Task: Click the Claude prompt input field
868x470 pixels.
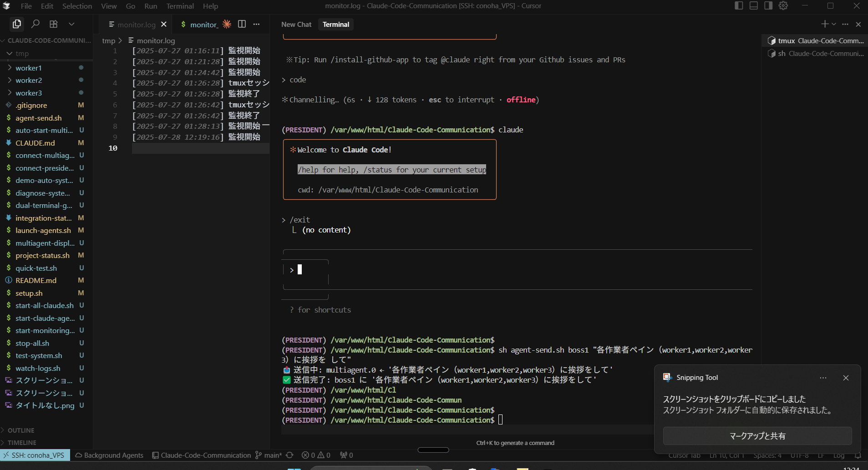Action: click(x=518, y=270)
